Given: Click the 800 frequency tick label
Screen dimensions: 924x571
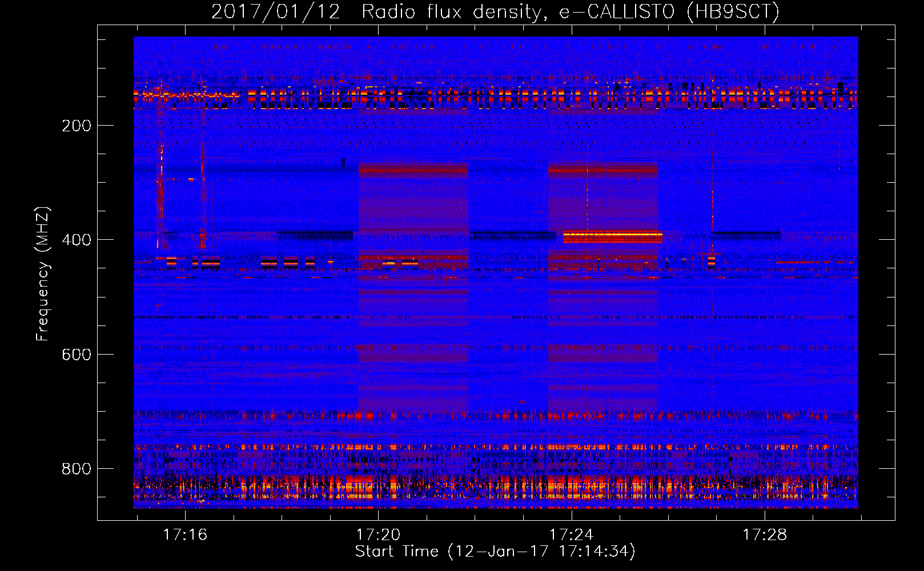Looking at the screenshot, I should click(x=77, y=469).
